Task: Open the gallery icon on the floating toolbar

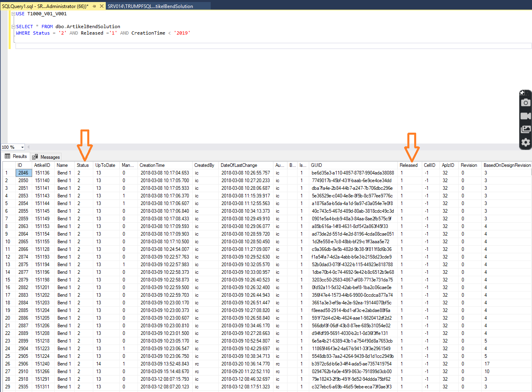Action: pos(525,129)
